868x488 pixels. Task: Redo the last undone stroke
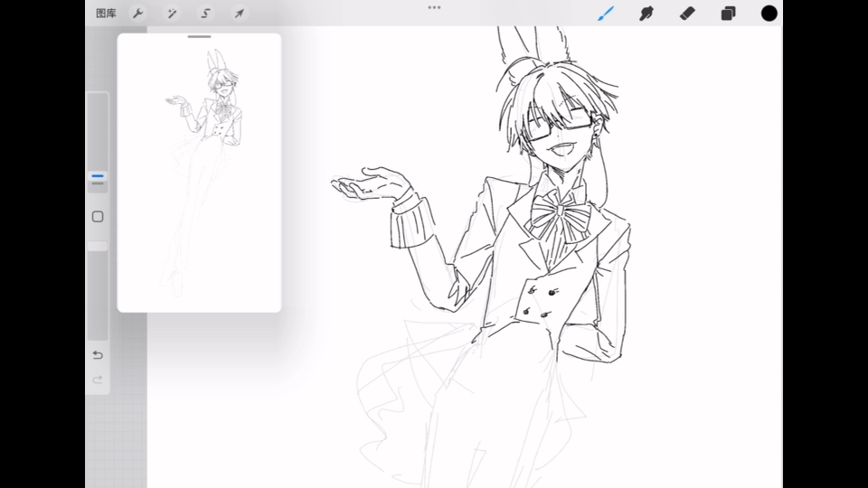pos(98,380)
